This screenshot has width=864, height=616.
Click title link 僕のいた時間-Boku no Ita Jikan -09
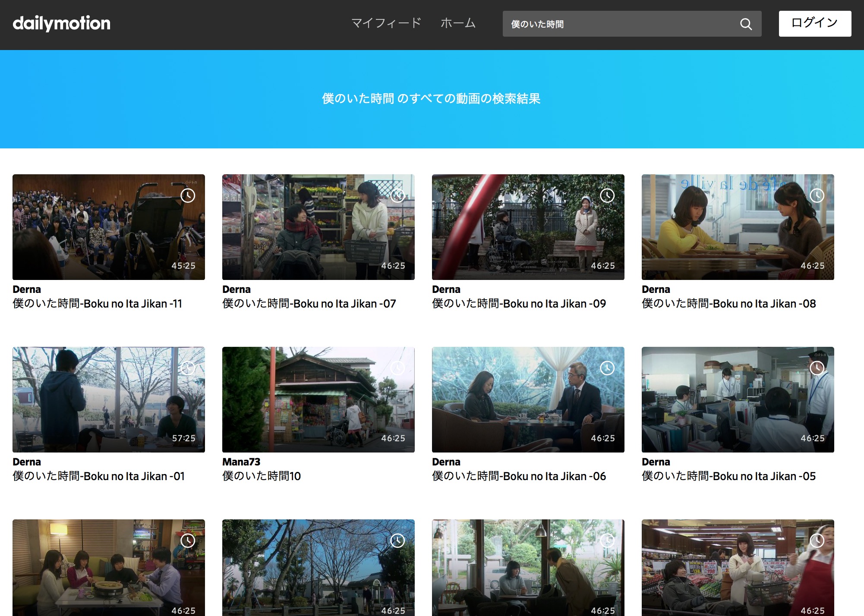(519, 304)
